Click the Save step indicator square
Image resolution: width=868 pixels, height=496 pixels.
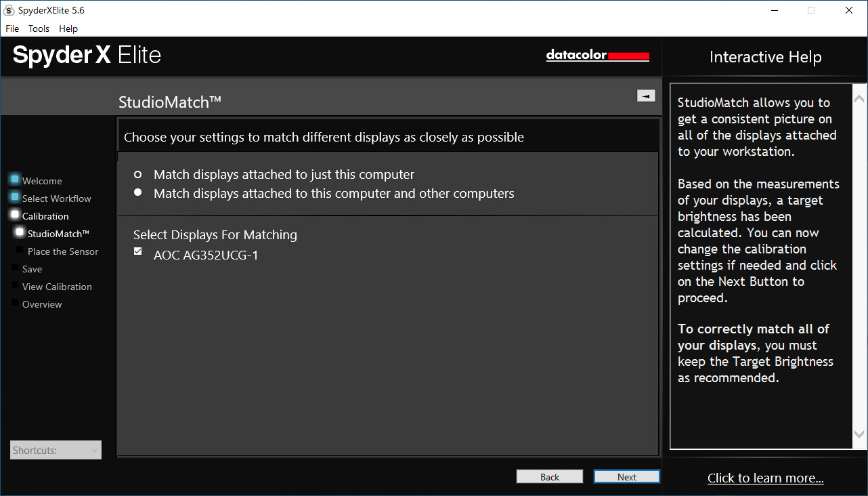click(15, 267)
